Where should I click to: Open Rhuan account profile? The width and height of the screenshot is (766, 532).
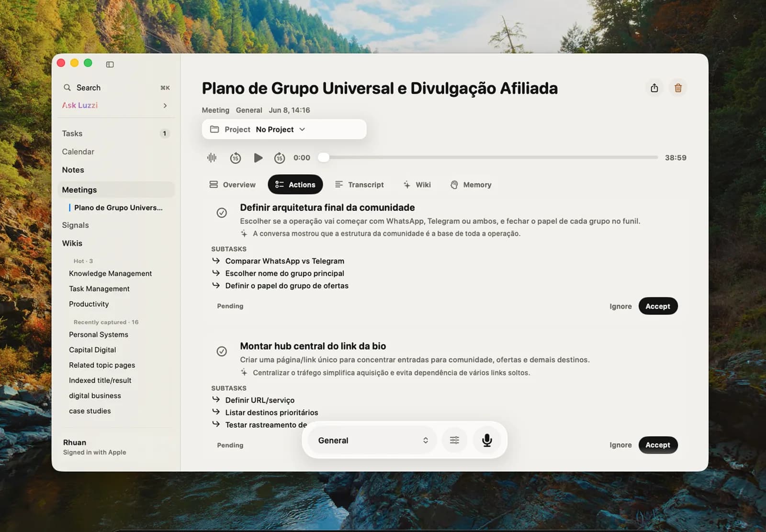coord(94,447)
